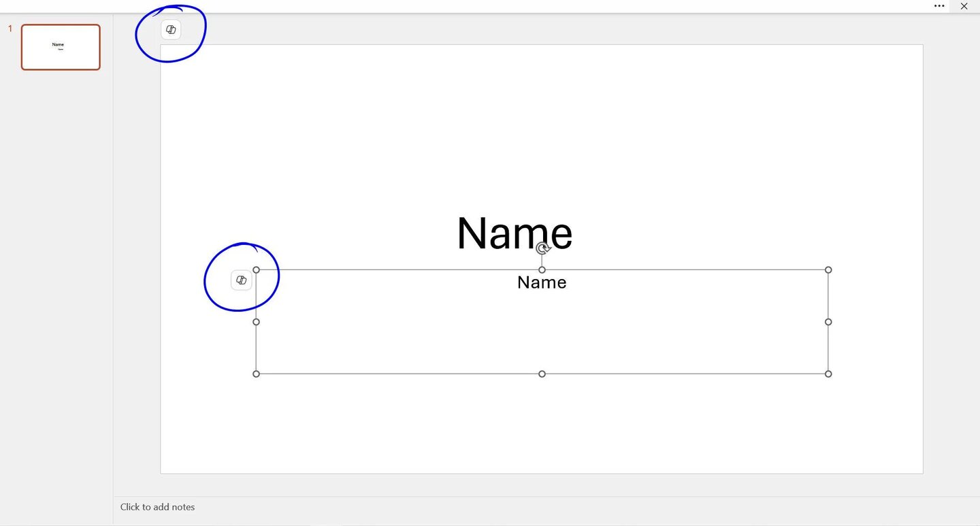Select slide 1 thumbnail in the slide panel
The image size is (980, 526).
click(61, 47)
